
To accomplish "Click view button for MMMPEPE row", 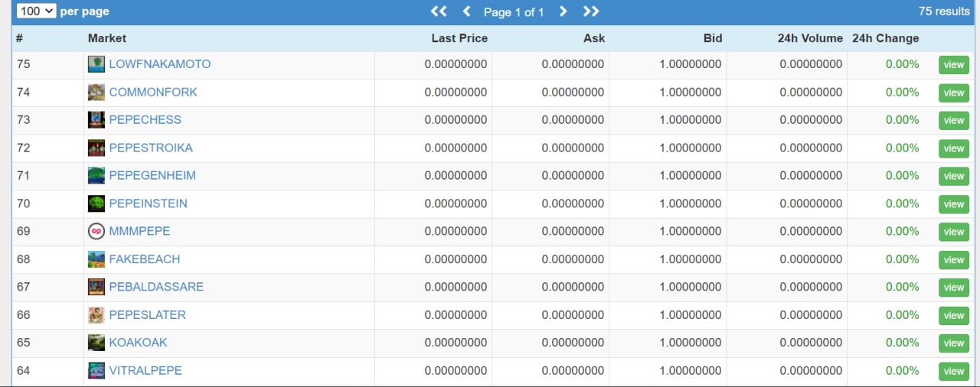I will [x=954, y=232].
